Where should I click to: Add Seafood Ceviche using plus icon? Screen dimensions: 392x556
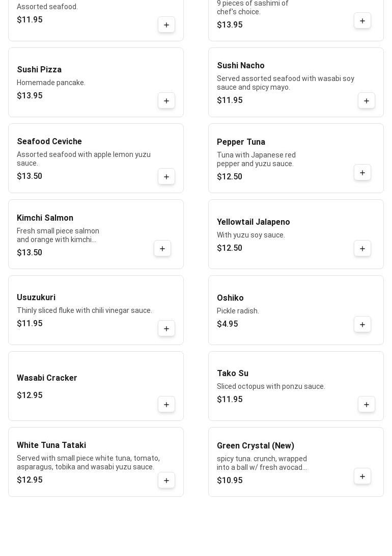(x=166, y=177)
